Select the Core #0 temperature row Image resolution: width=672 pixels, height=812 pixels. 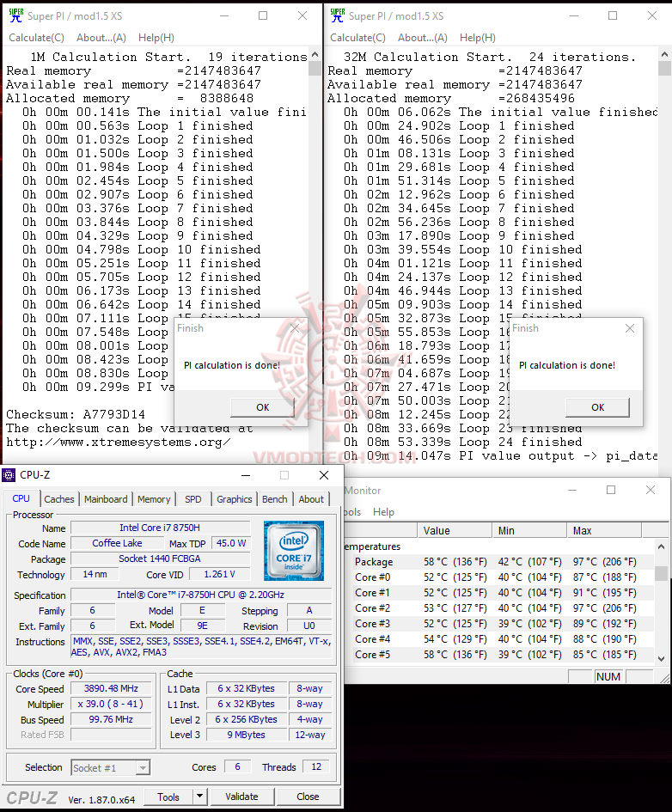point(499,577)
